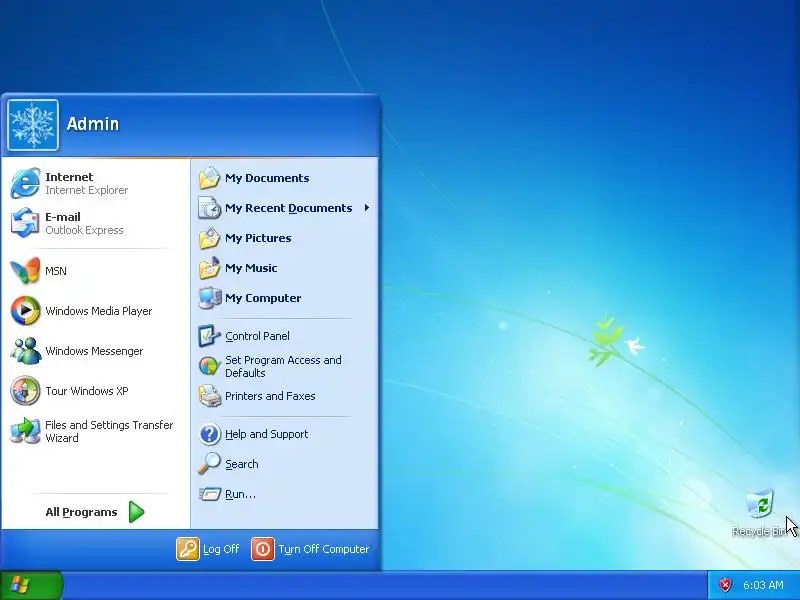The image size is (800, 600).
Task: Click the Turn Off Computer text
Action: (x=323, y=549)
